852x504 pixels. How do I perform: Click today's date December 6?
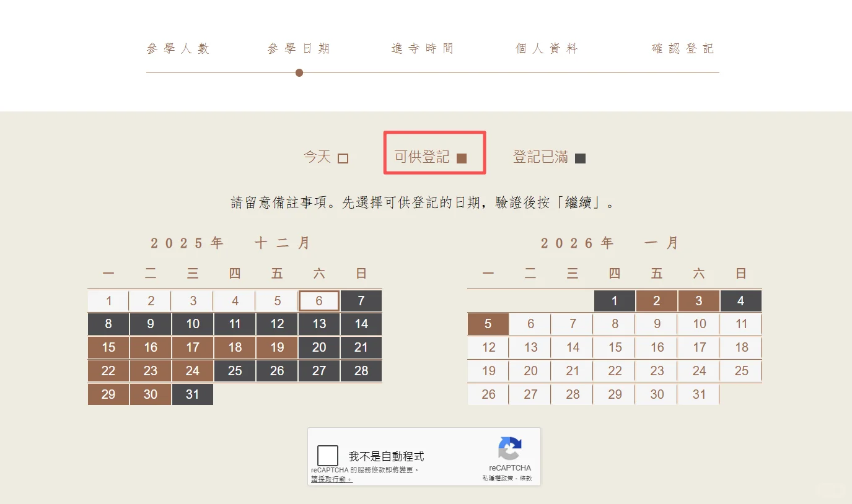point(318,300)
